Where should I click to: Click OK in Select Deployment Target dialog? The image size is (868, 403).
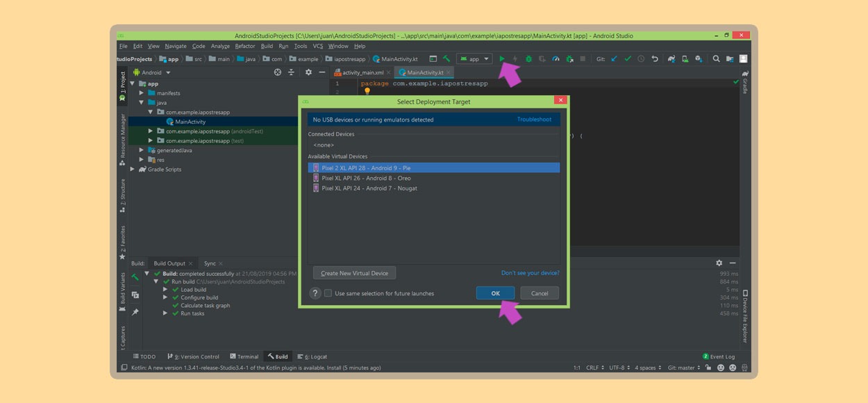[x=496, y=293]
